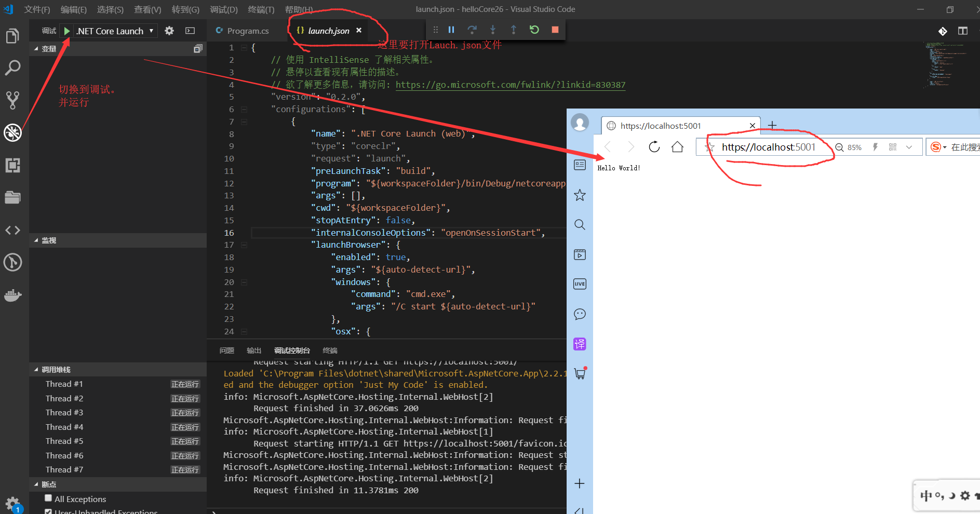Open shopping cart icon in browser sidebar
Screen dimensions: 980x514
[580, 373]
